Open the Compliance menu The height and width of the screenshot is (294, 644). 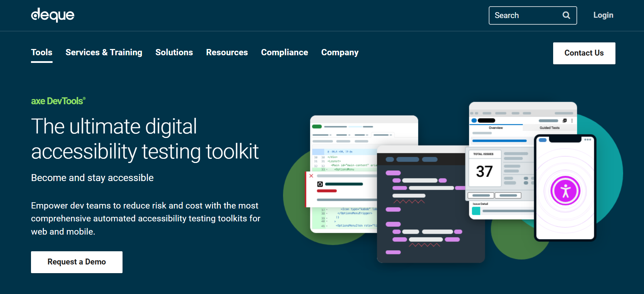tap(284, 52)
